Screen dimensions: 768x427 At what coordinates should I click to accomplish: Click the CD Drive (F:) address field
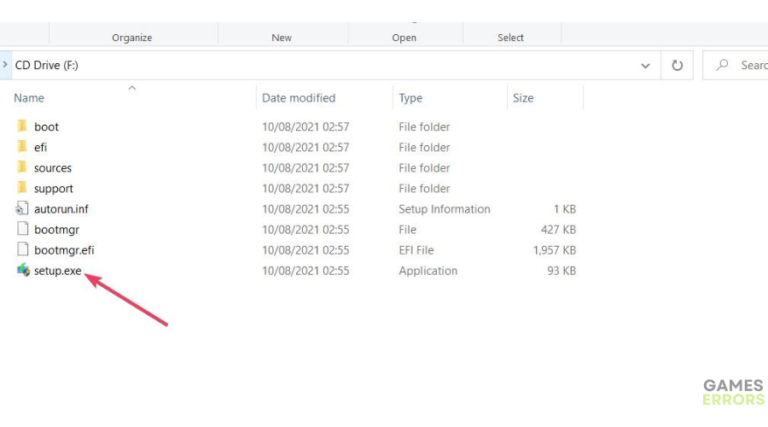coord(300,65)
